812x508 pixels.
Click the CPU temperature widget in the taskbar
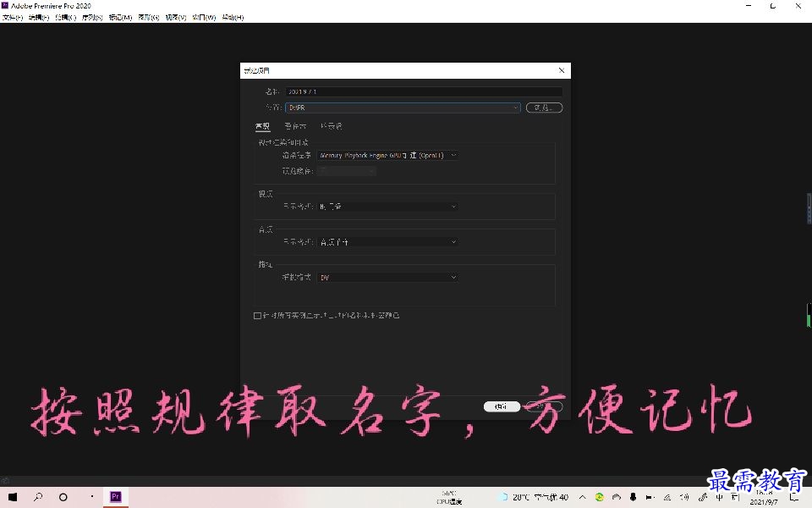click(x=449, y=498)
